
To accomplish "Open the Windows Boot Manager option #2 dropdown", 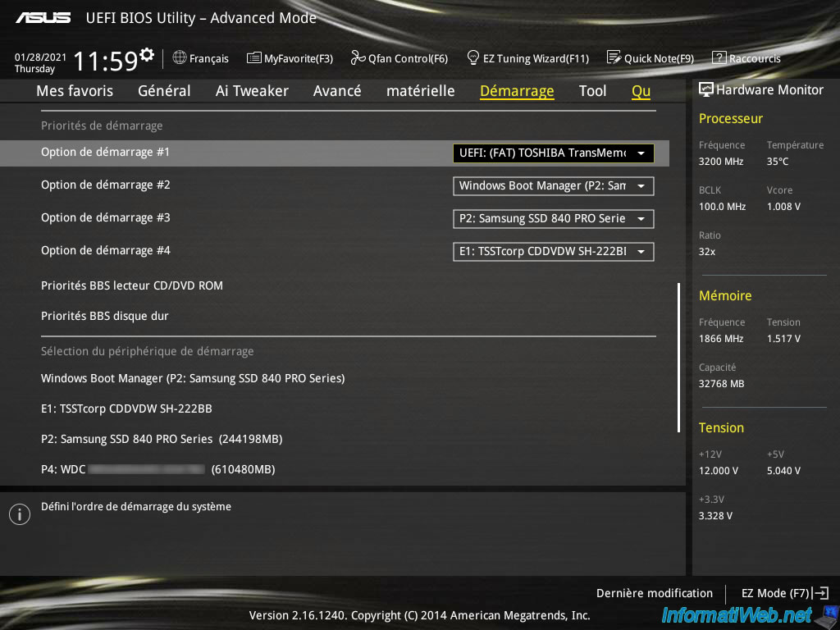I will [x=554, y=186].
